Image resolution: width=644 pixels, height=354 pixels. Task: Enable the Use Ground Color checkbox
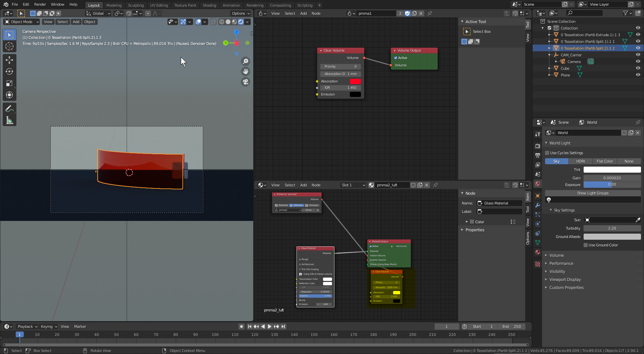point(586,245)
